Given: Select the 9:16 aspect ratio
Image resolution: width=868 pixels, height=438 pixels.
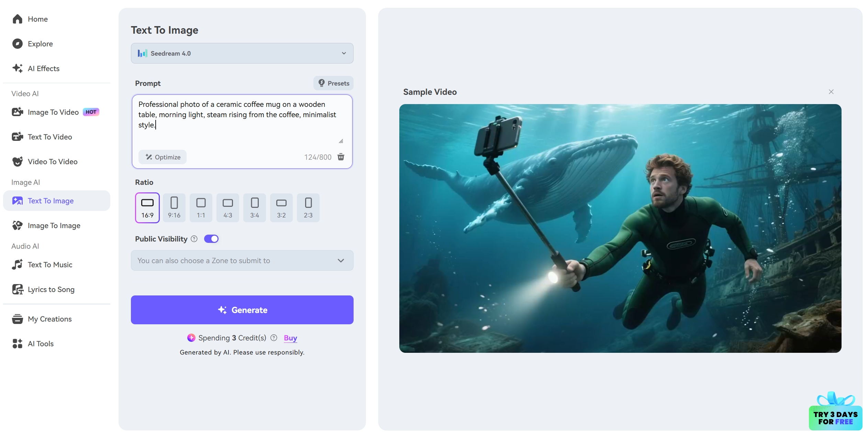Looking at the screenshot, I should coord(174,207).
